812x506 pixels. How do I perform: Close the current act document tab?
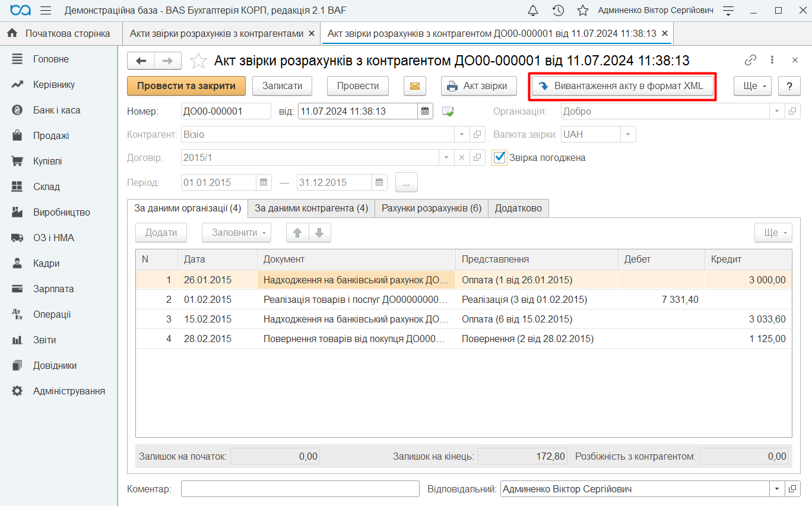tap(665, 34)
